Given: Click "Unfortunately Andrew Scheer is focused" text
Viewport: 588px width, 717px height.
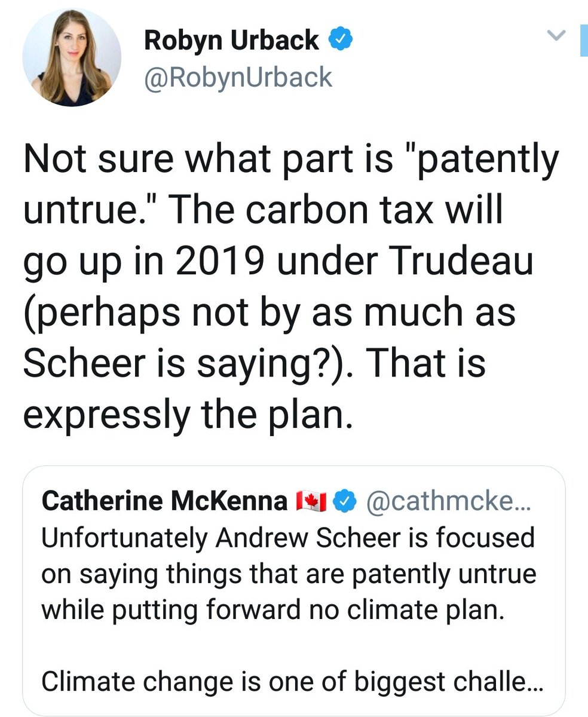Looking at the screenshot, I should [x=287, y=538].
